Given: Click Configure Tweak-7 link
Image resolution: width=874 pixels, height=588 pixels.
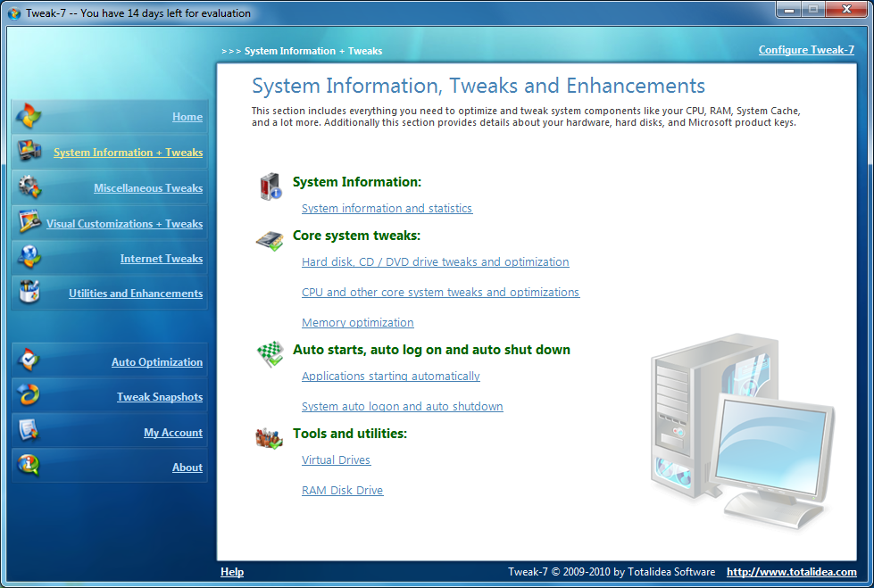Looking at the screenshot, I should click(x=806, y=50).
